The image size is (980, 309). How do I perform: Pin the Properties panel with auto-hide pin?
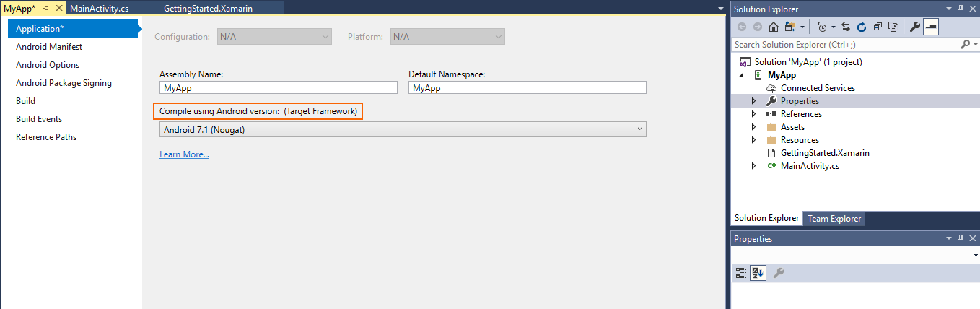(960, 238)
